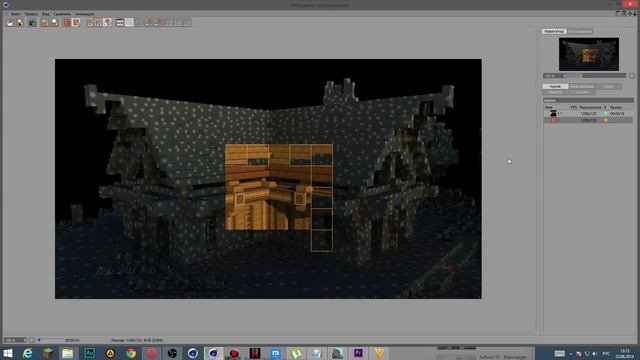This screenshot has height=360, width=640.
Task: Click the round red-ringed toolbar icon
Action: point(107,22)
